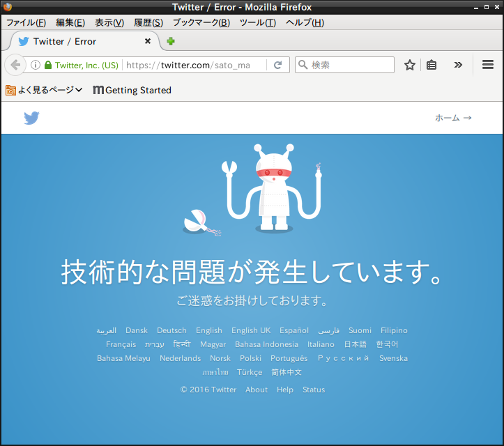
Task: Open the ツール(T) menu
Action: pyautogui.click(x=258, y=22)
